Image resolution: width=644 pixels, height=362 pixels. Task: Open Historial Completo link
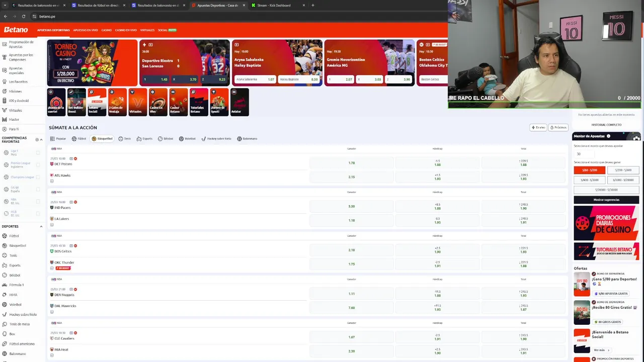pos(606,125)
